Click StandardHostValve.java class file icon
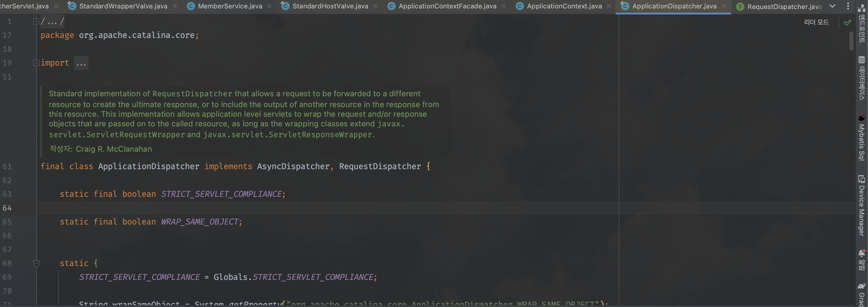The height and width of the screenshot is (307, 868). tap(285, 6)
